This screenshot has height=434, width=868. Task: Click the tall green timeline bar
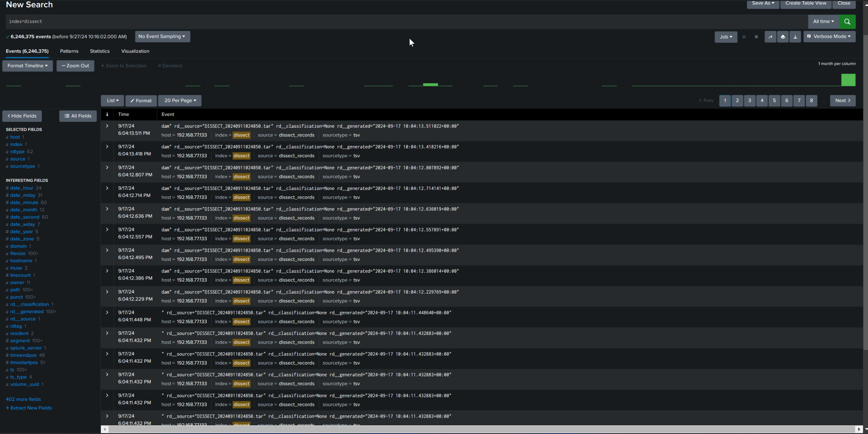848,80
